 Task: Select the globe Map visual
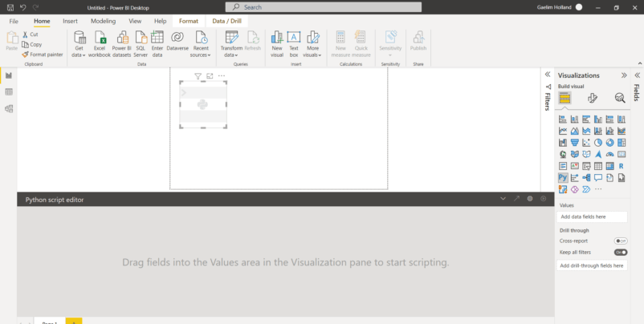coord(563,155)
